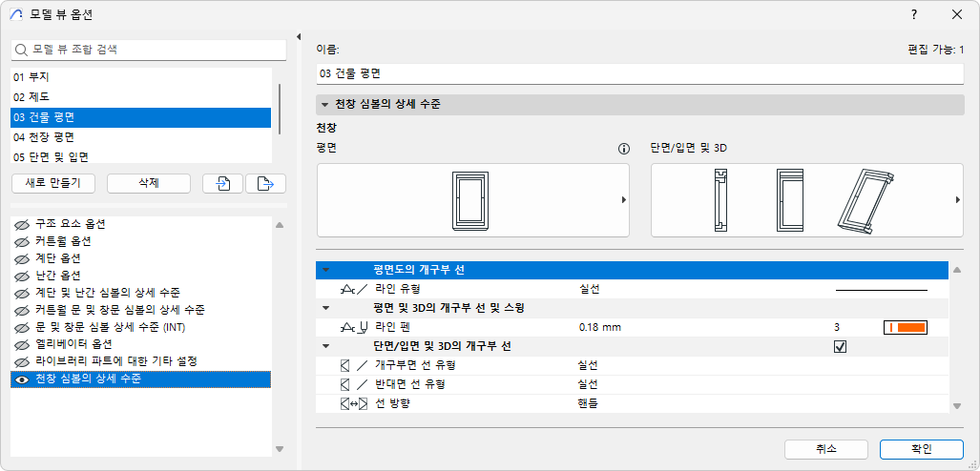Select 라이브러리 파트에 대한 기타 설정 row

click(140, 361)
